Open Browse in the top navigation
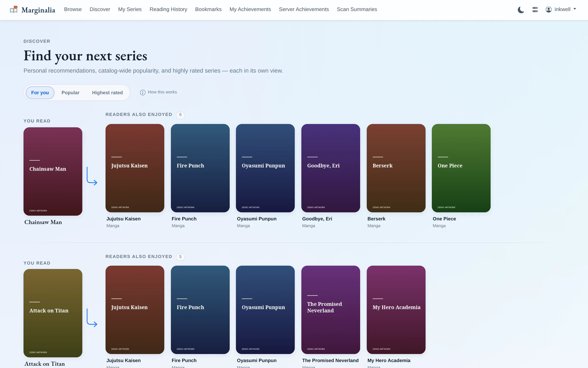Screen dimensions: 588x368 [x=73, y=9]
